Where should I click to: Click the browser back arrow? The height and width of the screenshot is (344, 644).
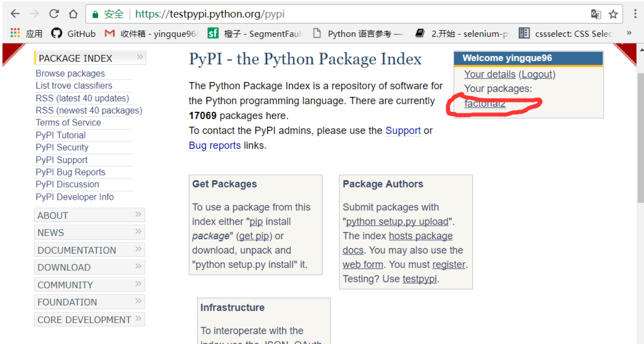tap(15, 14)
